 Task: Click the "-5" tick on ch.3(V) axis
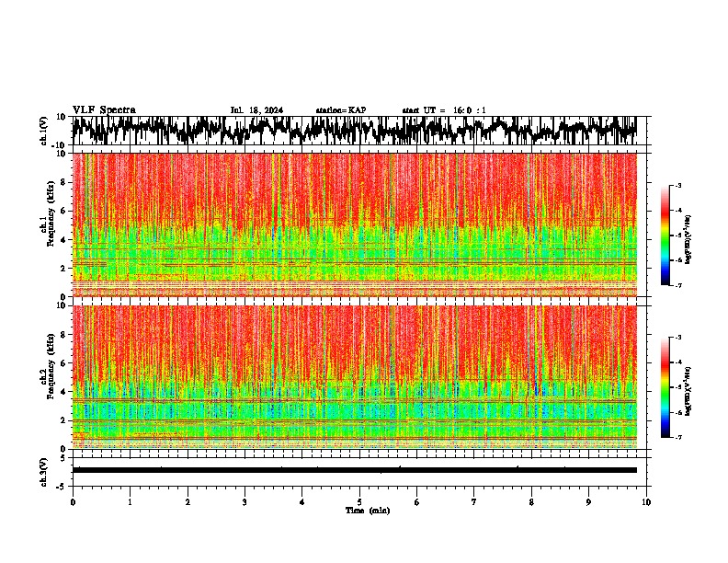(62, 487)
